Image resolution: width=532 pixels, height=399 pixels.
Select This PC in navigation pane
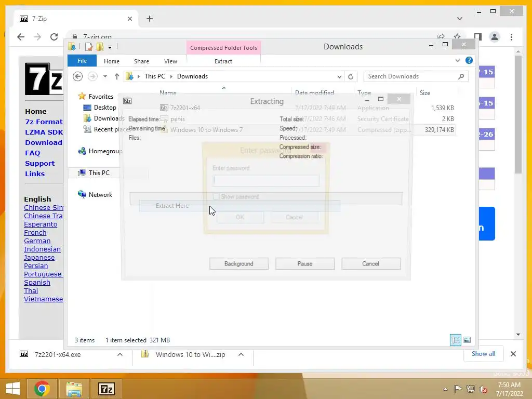coord(99,172)
